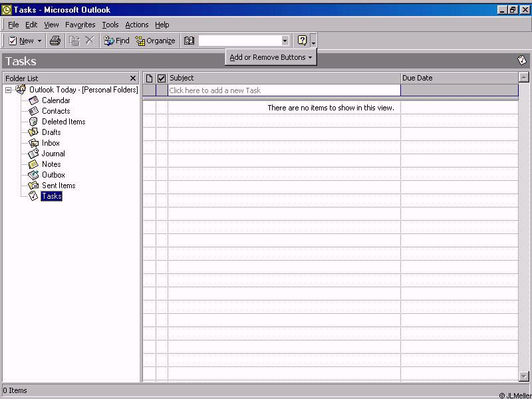Open the Favorites menu
Screen dimensions: 532x399
[80, 25]
